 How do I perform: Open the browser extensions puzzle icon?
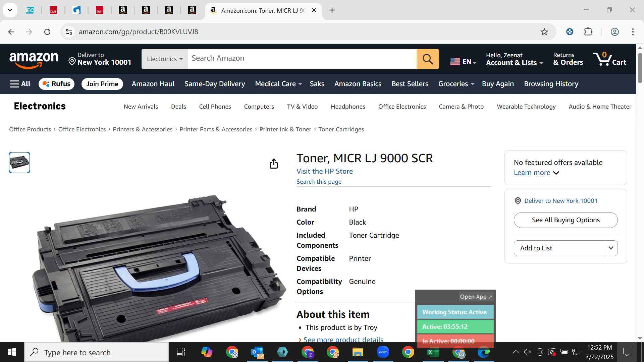[588, 32]
